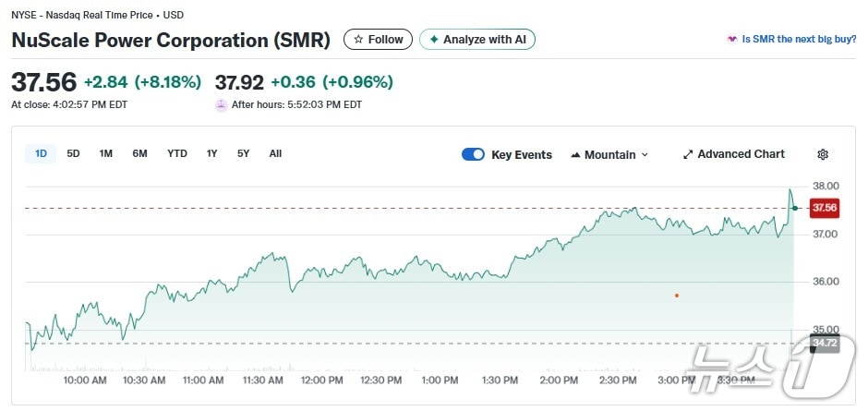868x411 pixels.
Task: Click the chart settings gear icon
Action: click(823, 154)
